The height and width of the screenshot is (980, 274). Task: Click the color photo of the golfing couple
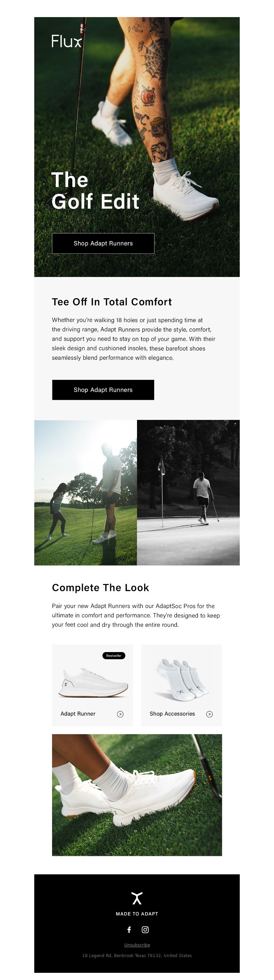[85, 493]
